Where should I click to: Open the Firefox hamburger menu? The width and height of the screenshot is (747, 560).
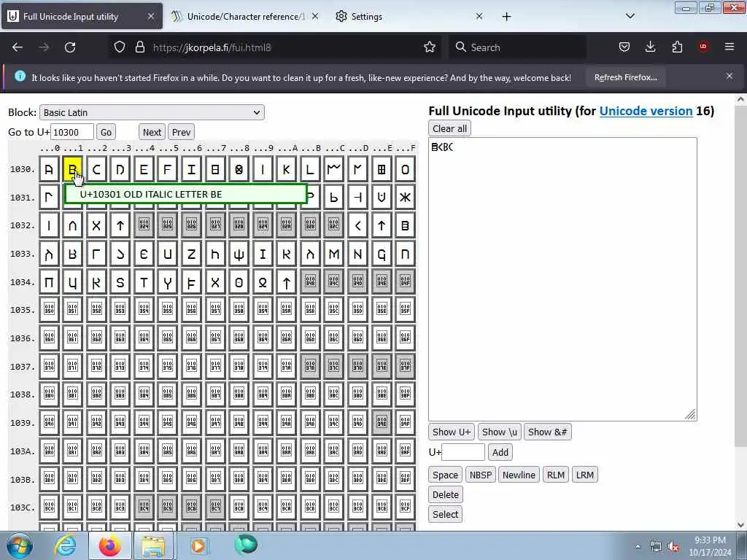tap(729, 47)
